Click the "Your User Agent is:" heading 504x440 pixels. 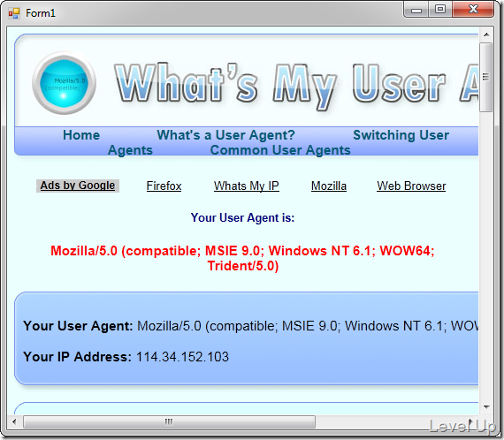click(x=242, y=217)
